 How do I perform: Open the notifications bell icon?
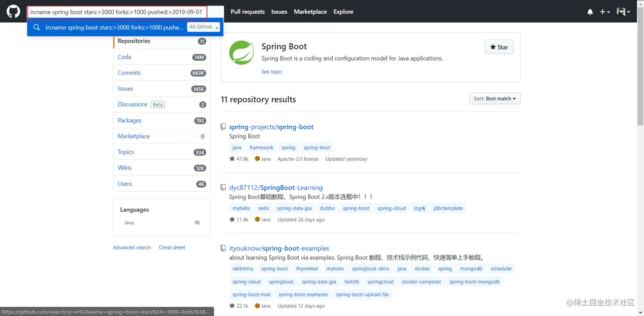590,12
